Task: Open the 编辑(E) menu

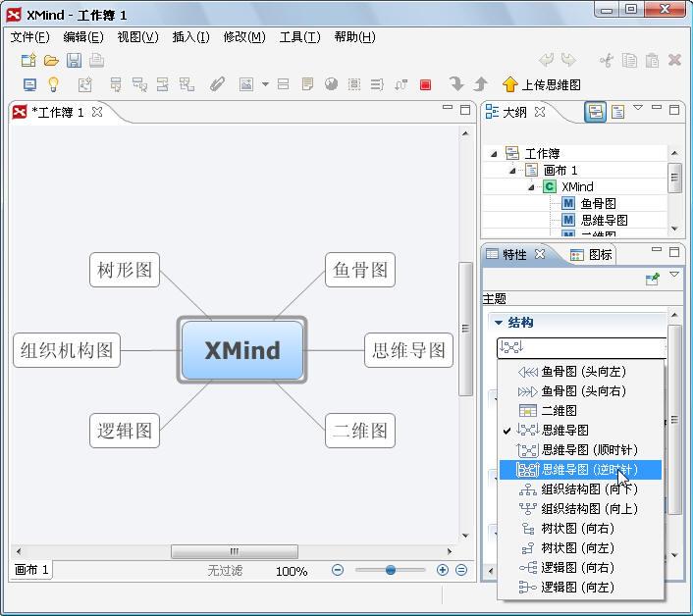Action: 83,37
